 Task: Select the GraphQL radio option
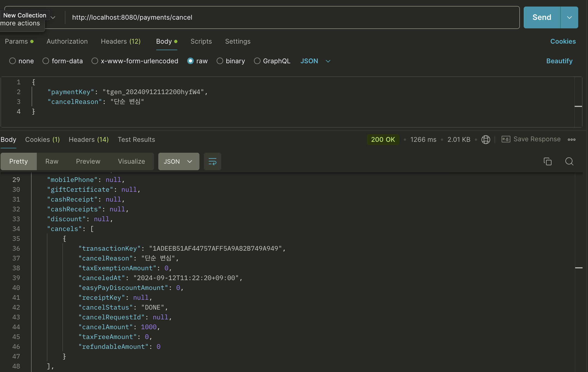click(x=257, y=61)
